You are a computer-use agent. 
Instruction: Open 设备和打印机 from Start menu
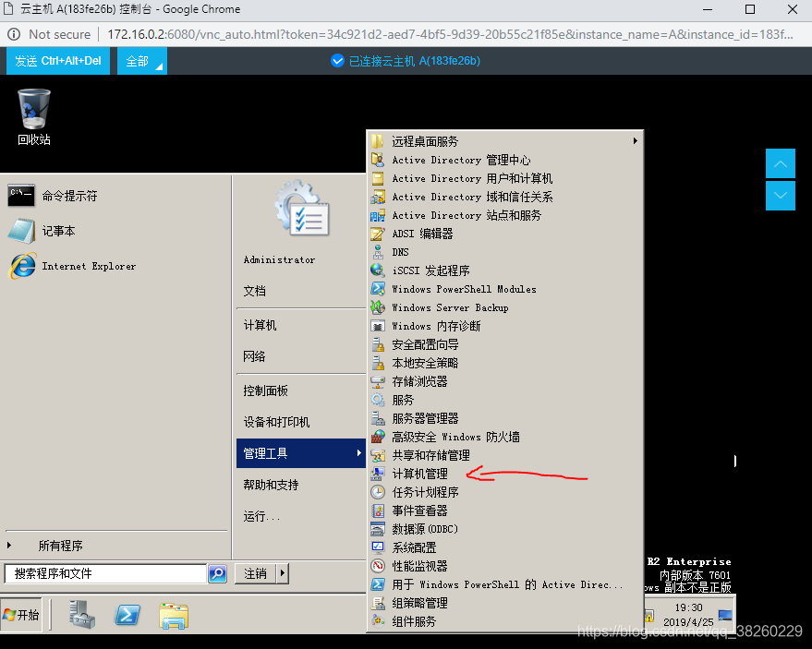300,422
